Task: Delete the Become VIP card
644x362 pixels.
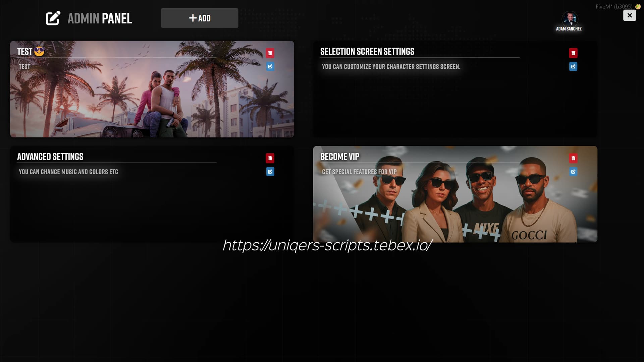Action: [573, 158]
